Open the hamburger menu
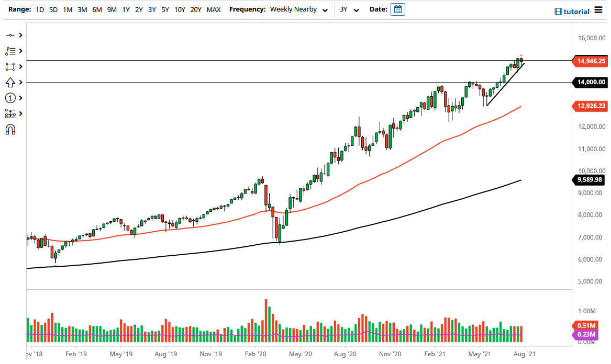 tap(599, 9)
